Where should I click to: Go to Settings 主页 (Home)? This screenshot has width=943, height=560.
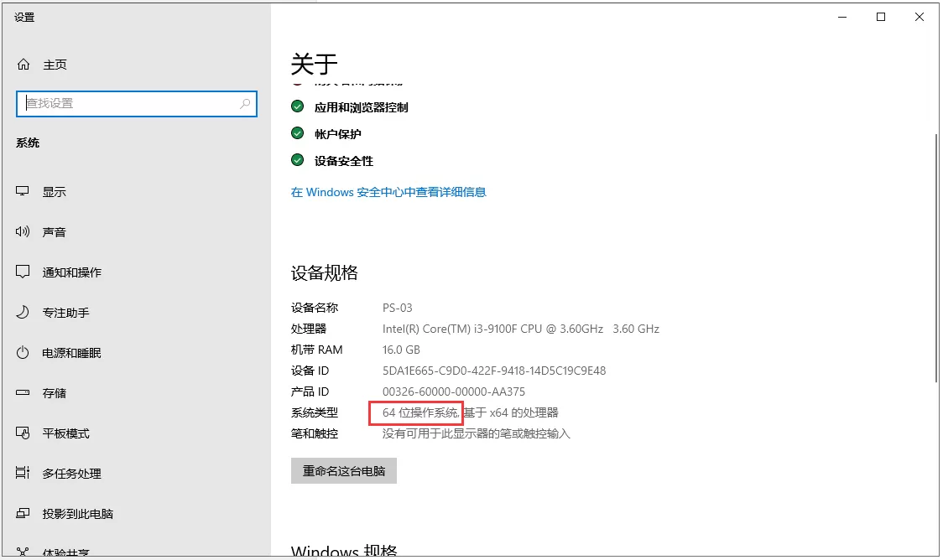pos(54,64)
